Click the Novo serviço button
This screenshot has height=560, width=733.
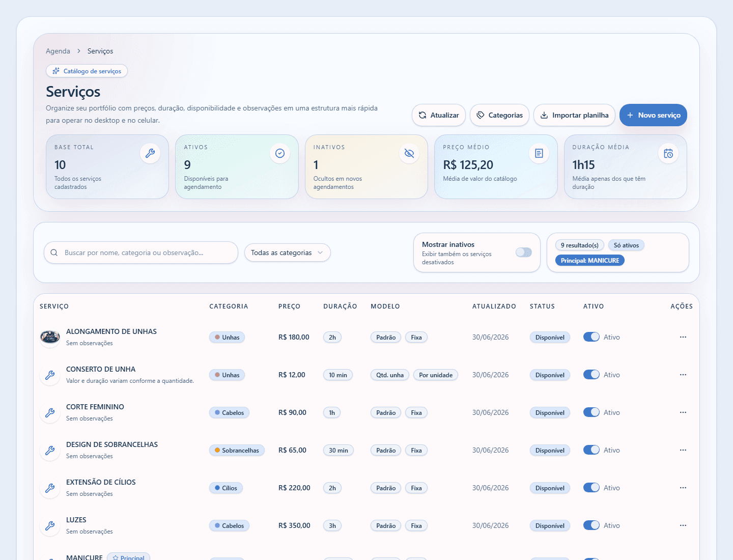point(653,115)
